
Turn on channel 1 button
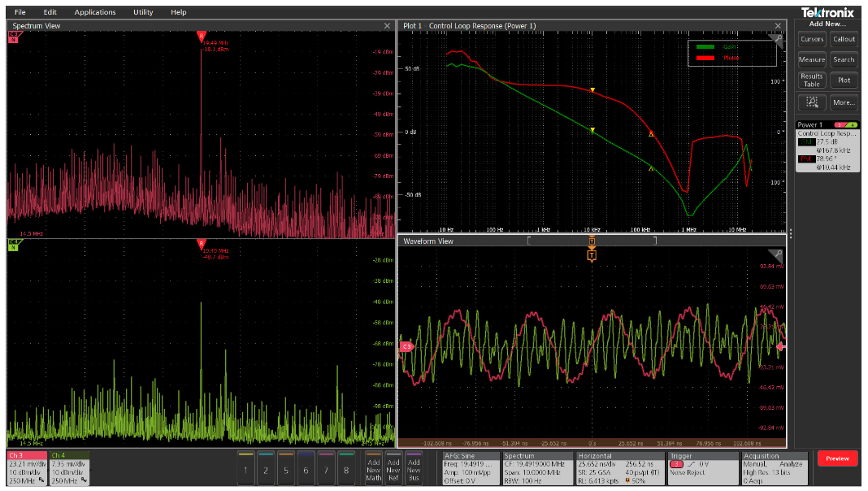pyautogui.click(x=246, y=467)
